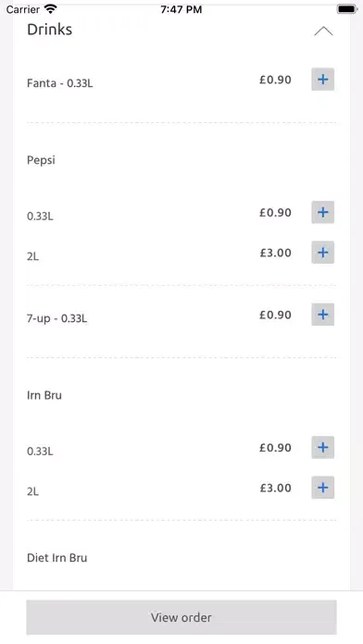Collapse the Drinks section with the chevron
This screenshot has width=363, height=644.
(x=323, y=31)
